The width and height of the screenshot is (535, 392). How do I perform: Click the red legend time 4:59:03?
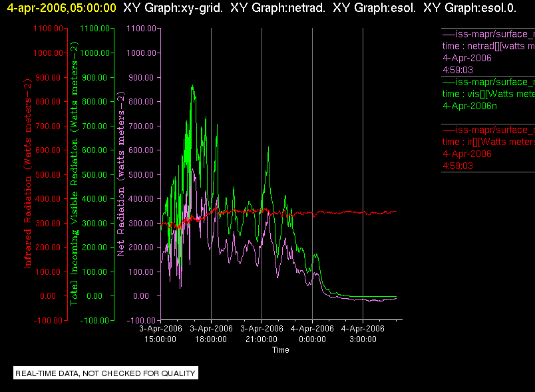458,166
